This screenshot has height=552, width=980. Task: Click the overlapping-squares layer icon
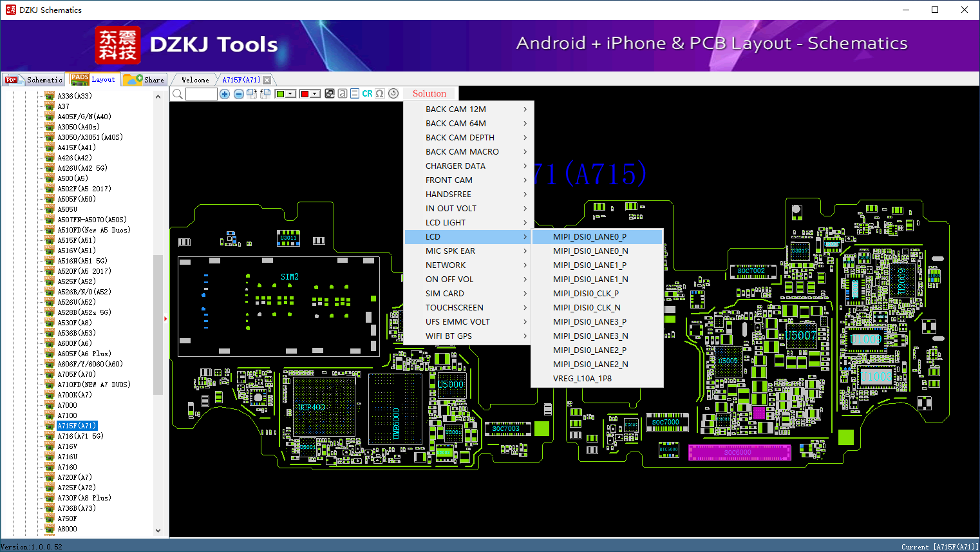tap(330, 94)
